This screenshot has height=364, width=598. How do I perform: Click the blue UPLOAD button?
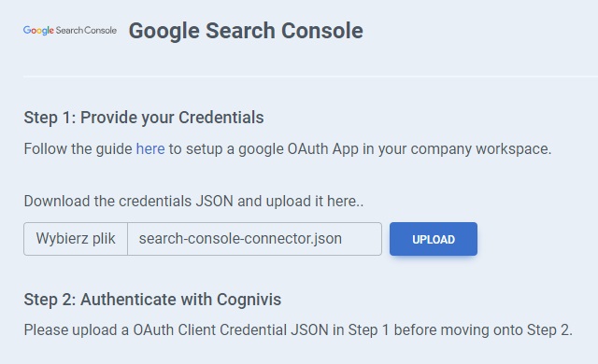434,239
